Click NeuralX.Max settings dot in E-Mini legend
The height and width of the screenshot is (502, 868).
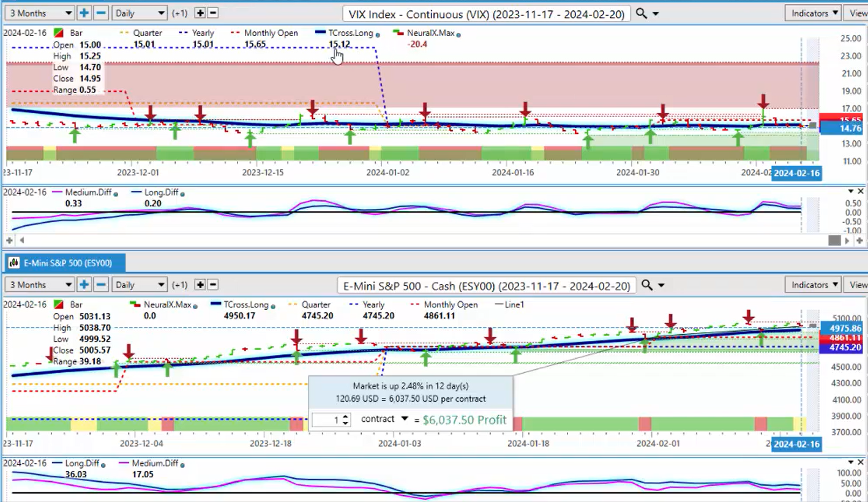click(x=196, y=307)
